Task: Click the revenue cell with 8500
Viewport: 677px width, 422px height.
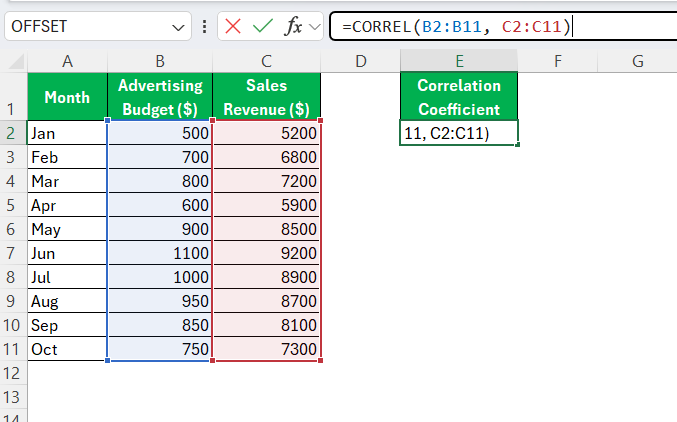Action: 266,229
